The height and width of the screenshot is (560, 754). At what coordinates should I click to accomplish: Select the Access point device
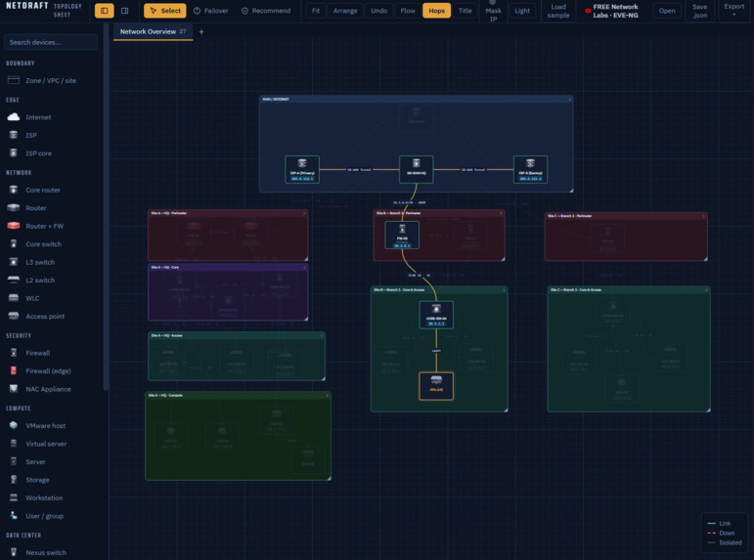click(x=51, y=317)
